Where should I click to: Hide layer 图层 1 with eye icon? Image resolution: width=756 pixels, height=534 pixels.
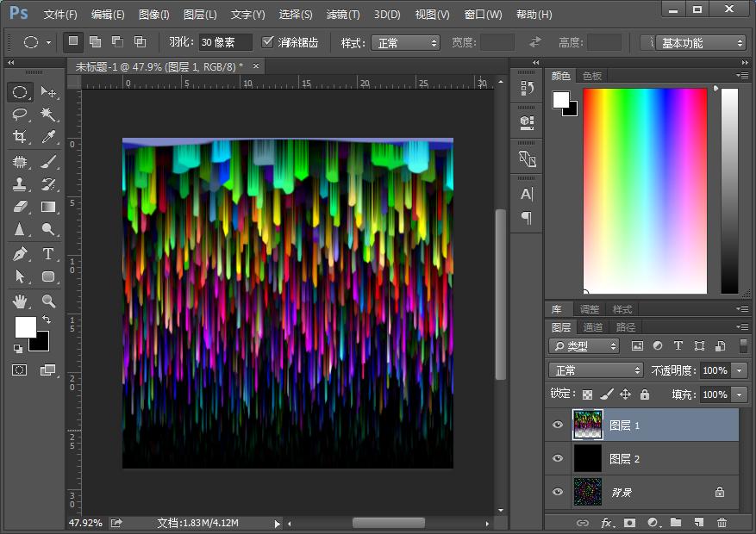pyautogui.click(x=558, y=425)
